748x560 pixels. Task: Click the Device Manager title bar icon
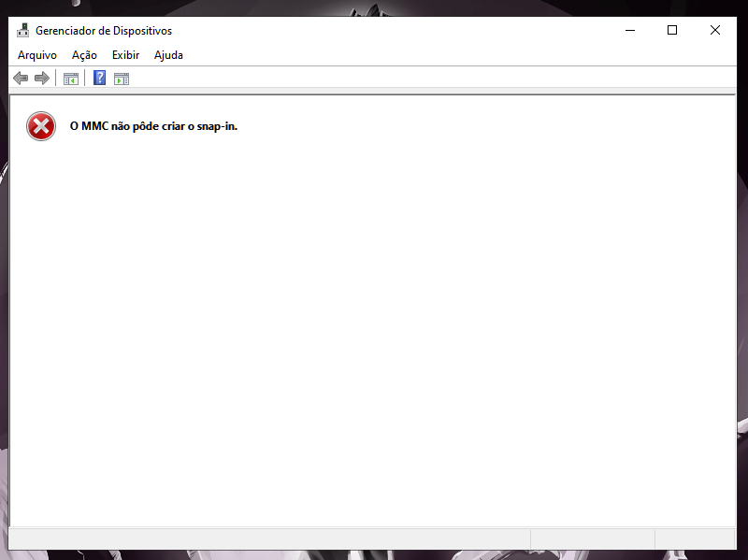point(22,31)
